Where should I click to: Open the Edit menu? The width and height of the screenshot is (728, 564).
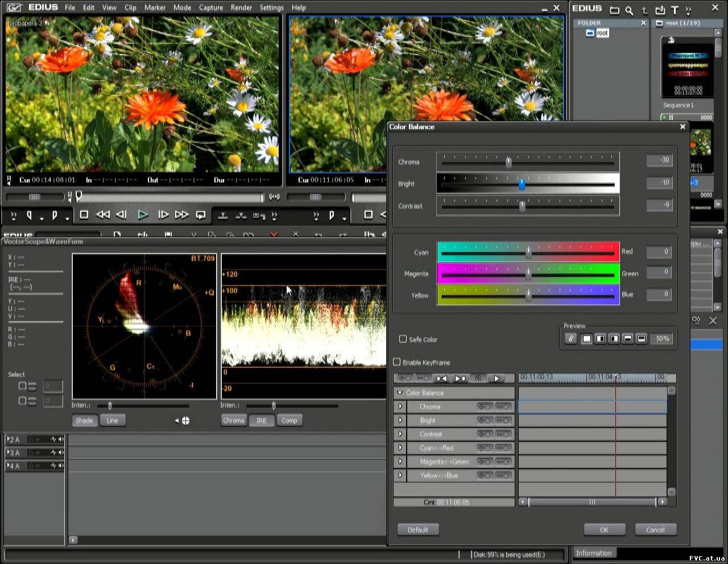[89, 7]
